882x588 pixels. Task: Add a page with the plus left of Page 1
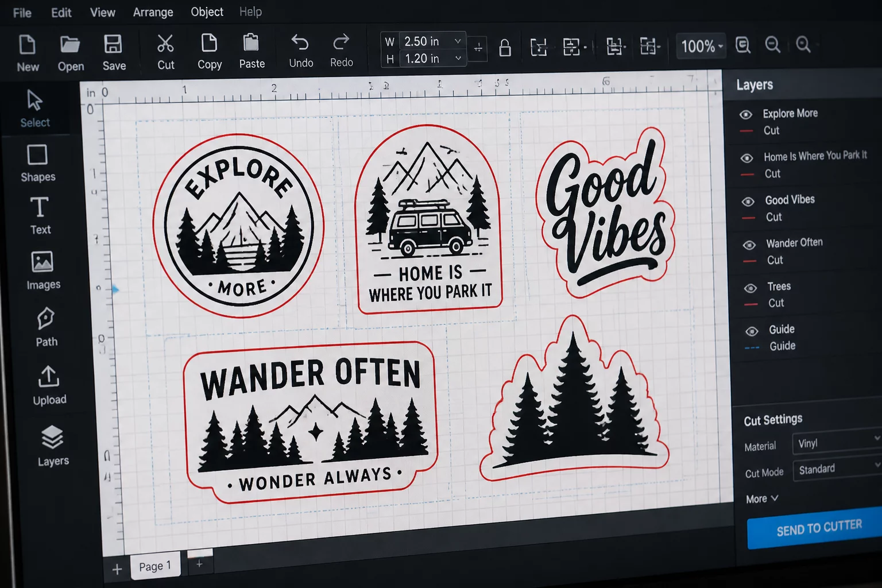(x=117, y=569)
